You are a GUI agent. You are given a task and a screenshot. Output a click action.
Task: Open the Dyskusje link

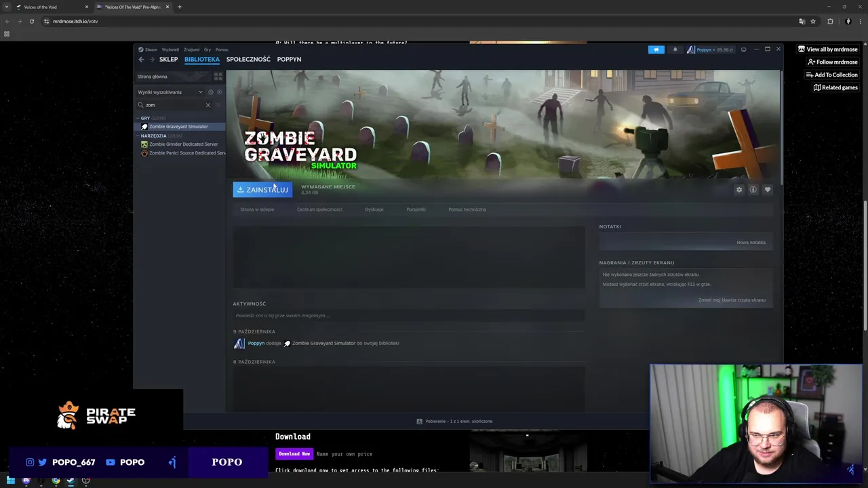(374, 209)
